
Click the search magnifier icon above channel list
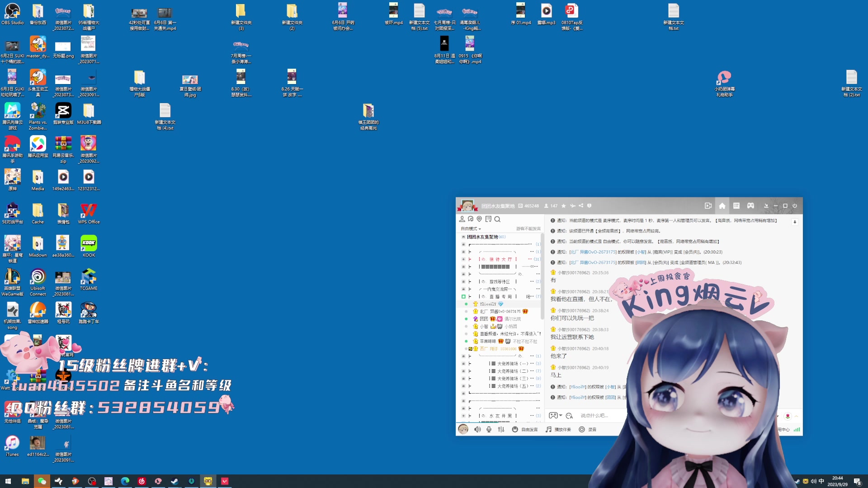click(497, 219)
